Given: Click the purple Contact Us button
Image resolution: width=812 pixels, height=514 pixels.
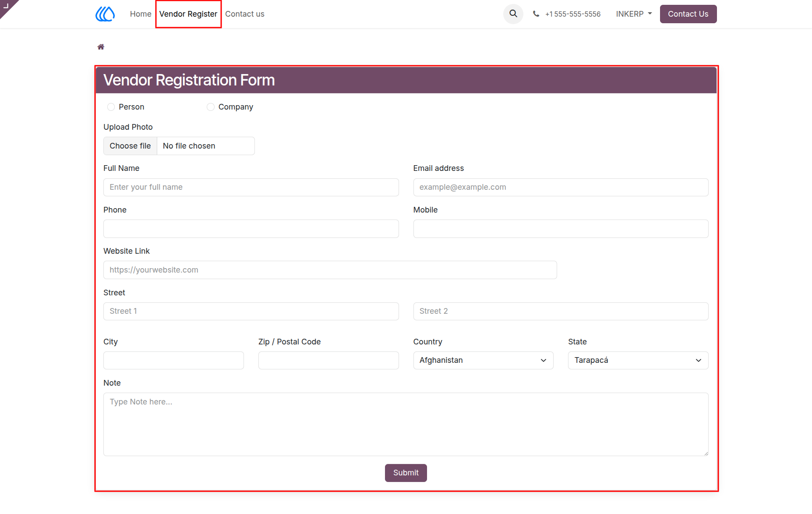Looking at the screenshot, I should (688, 14).
